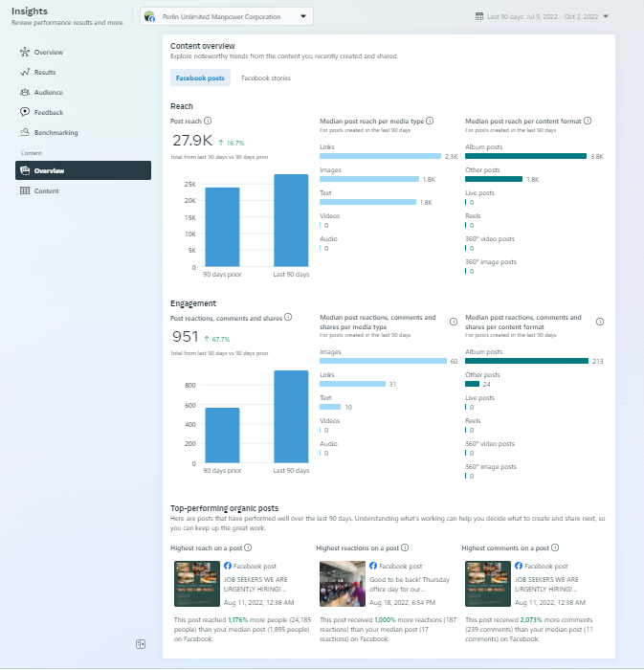Click info icon for engagement per media type
The height and width of the screenshot is (670, 644).
(454, 322)
